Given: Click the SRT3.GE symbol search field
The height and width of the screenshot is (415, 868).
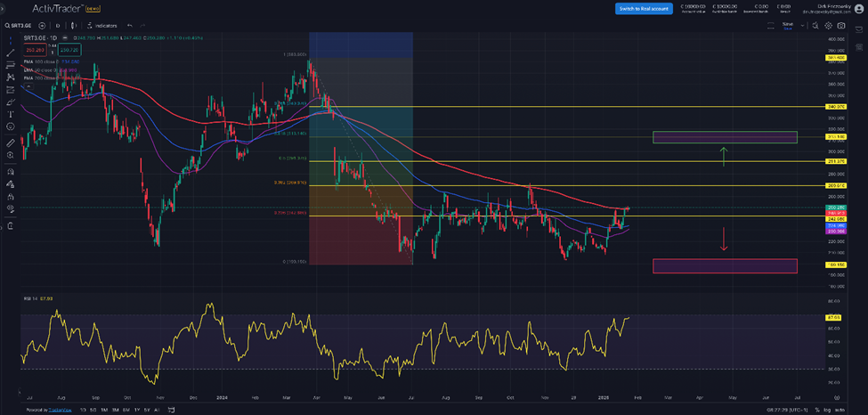Looking at the screenshot, I should tap(20, 26).
